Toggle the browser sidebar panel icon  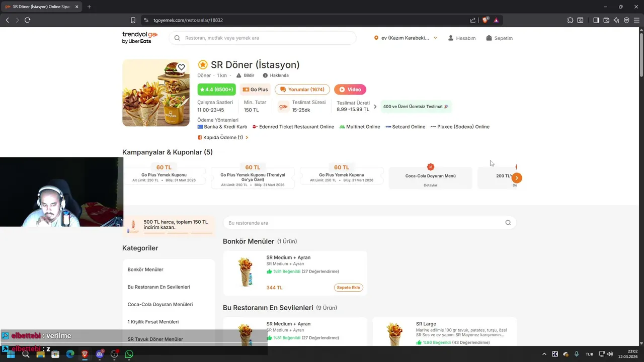coord(596,20)
